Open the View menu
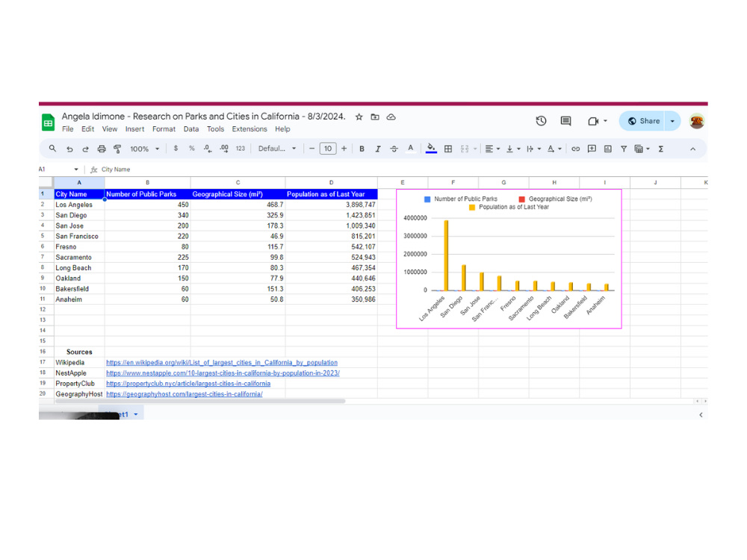 pyautogui.click(x=110, y=129)
